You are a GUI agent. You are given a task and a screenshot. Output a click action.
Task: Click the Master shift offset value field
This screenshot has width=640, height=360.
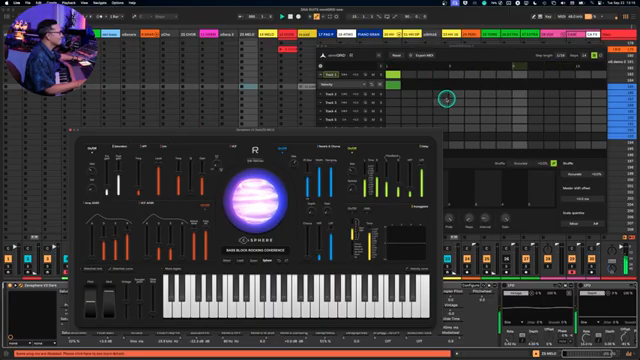point(582,199)
